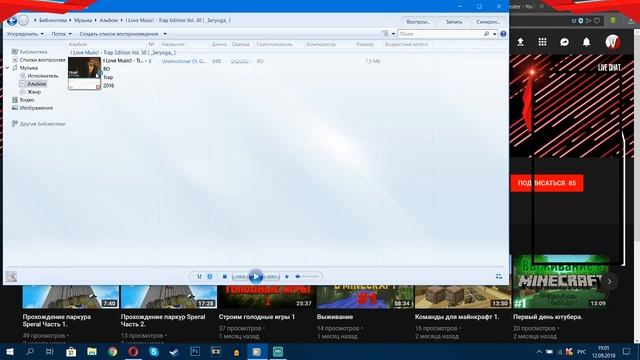Sort by the Название column header

[173, 44]
